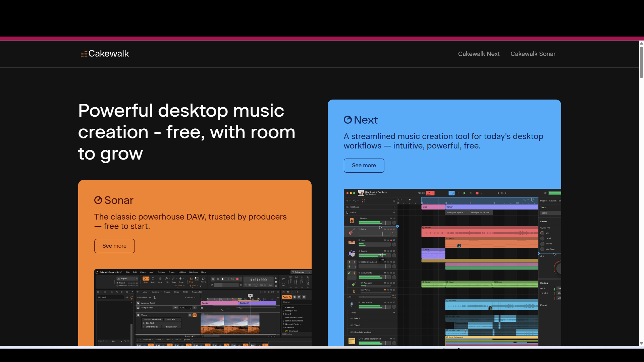This screenshot has width=644, height=362.
Task: Click the Play button in Next screenshot transport
Action: [x=465, y=193]
